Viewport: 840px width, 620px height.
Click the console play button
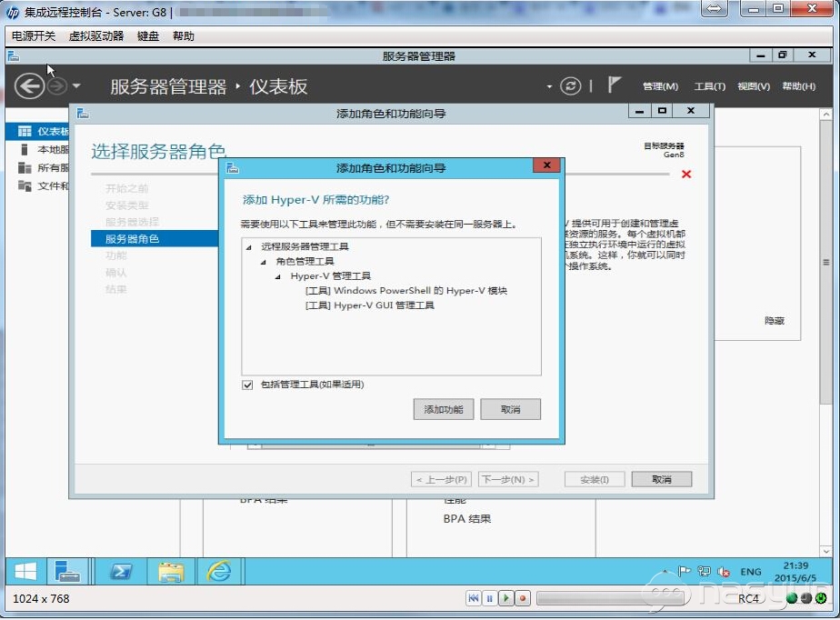pos(505,598)
